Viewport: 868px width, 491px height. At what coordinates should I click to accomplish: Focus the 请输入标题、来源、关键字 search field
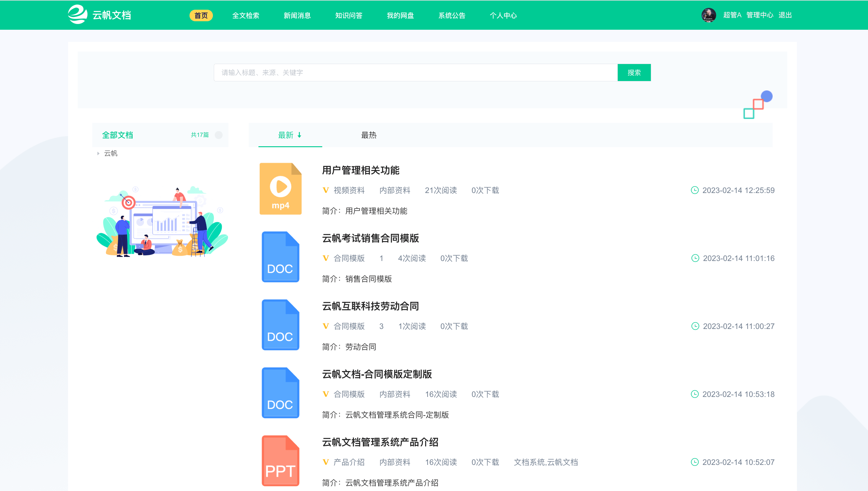tap(416, 73)
